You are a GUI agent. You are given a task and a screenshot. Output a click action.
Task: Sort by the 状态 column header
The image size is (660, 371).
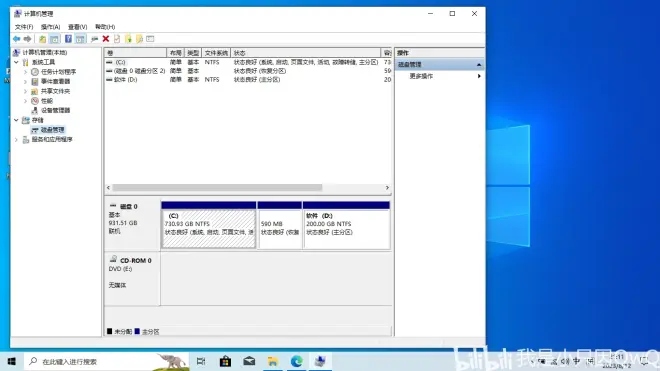(x=306, y=53)
